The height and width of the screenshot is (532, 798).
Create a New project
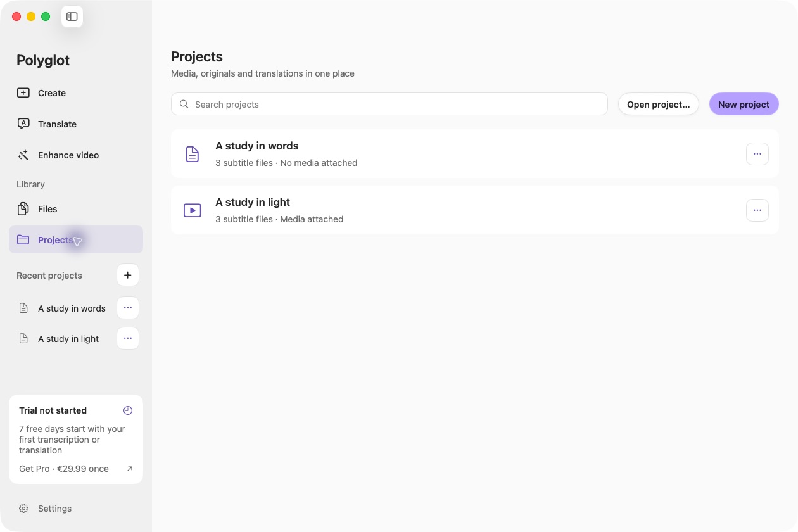[x=744, y=104]
